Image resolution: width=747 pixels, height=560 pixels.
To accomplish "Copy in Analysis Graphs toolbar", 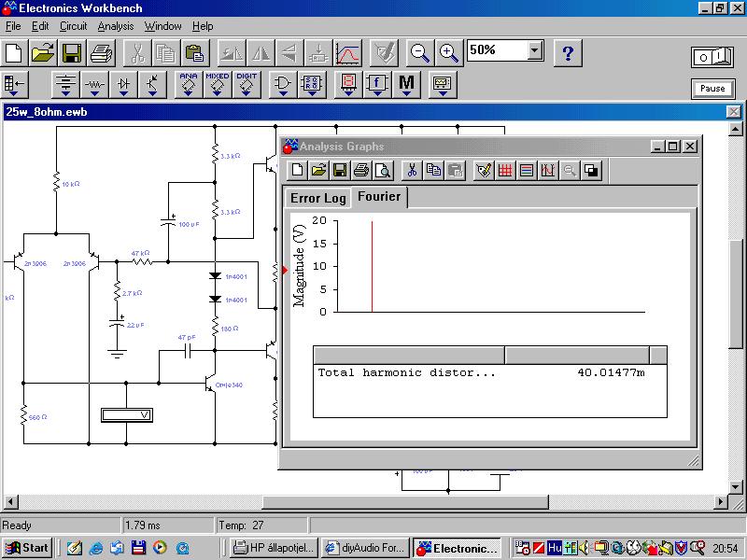I will pos(433,170).
